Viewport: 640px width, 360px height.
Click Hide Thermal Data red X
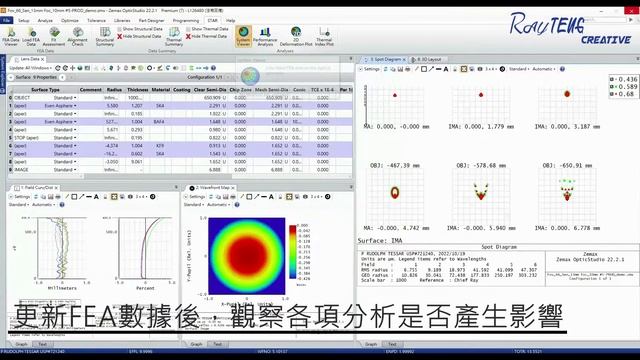click(x=188, y=36)
